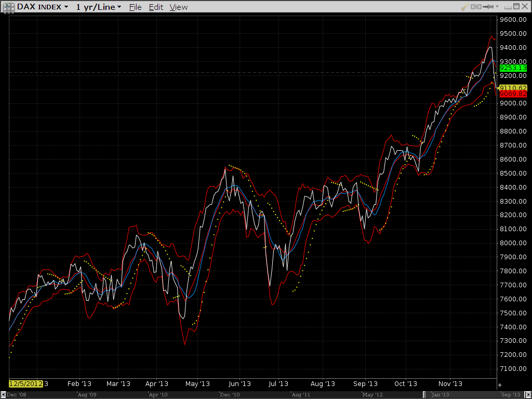The height and width of the screenshot is (399, 532).
Task: Open the File menu
Action: pyautogui.click(x=136, y=7)
